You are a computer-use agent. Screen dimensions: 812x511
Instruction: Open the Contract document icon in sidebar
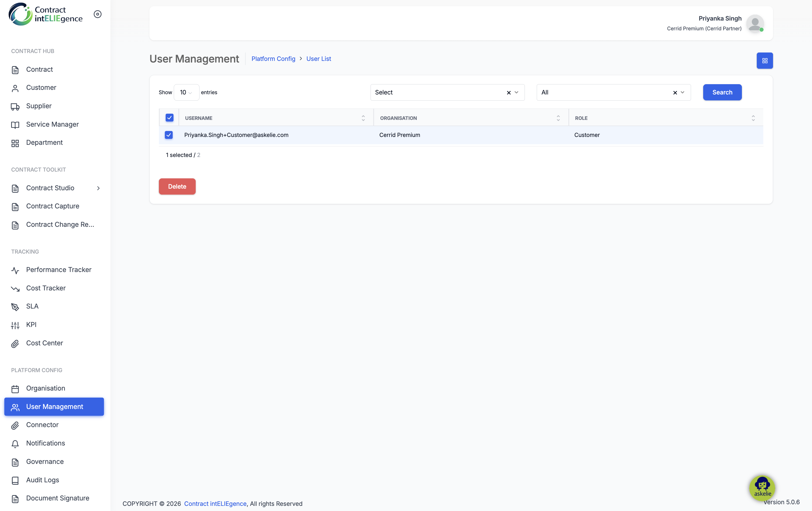15,70
